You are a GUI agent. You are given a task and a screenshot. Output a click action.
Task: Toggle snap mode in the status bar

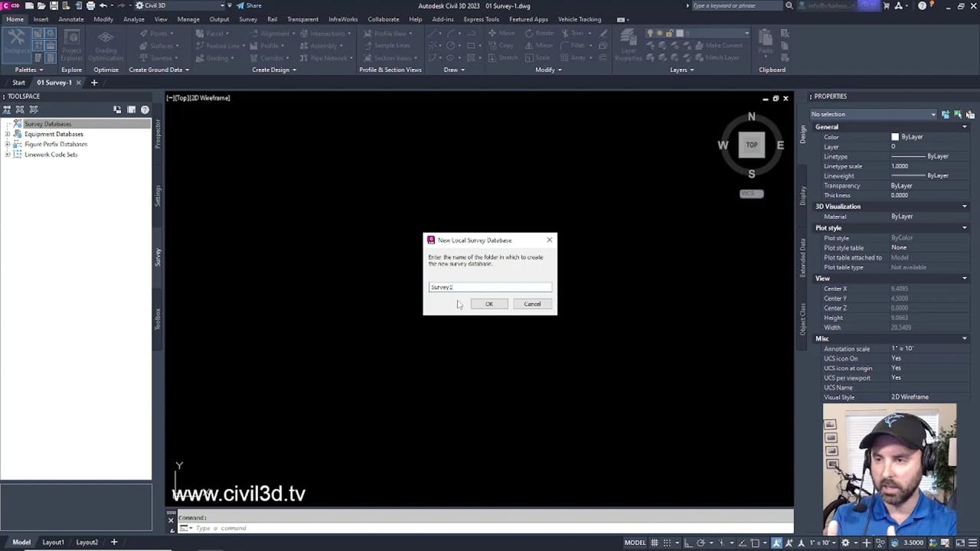point(667,543)
